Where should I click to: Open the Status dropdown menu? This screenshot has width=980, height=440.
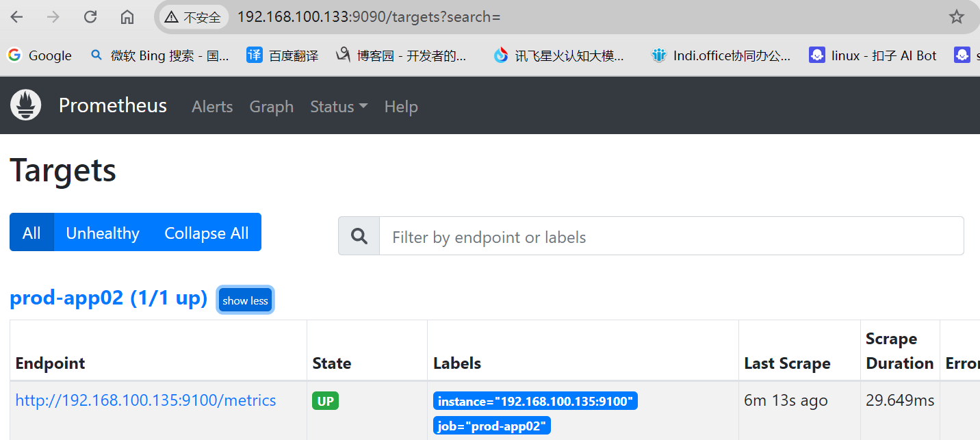click(x=339, y=107)
